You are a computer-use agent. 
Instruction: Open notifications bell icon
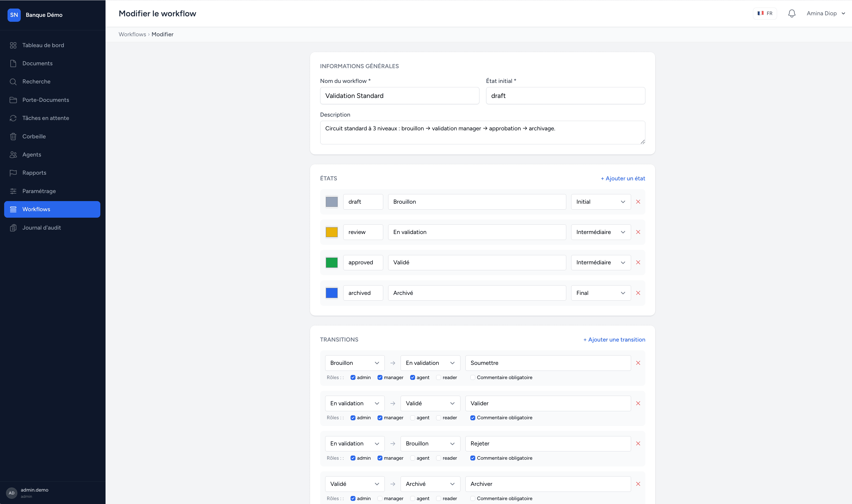[x=792, y=13]
